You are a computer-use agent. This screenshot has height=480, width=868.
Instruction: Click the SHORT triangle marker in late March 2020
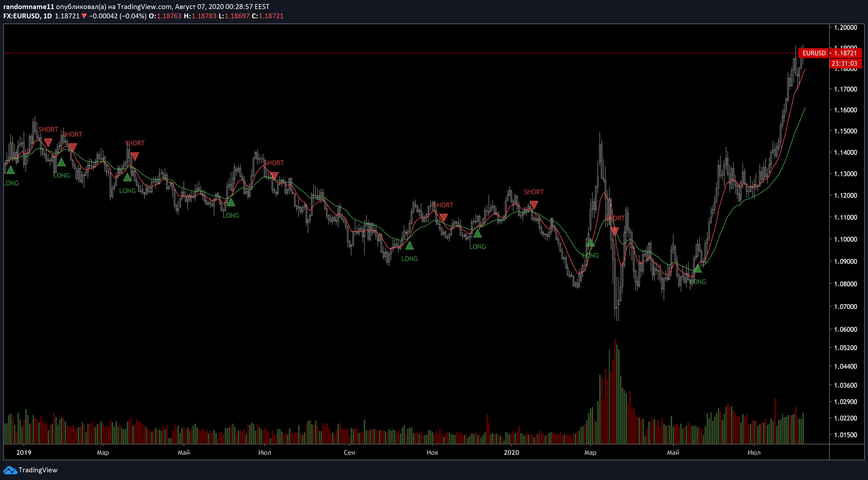(x=615, y=231)
